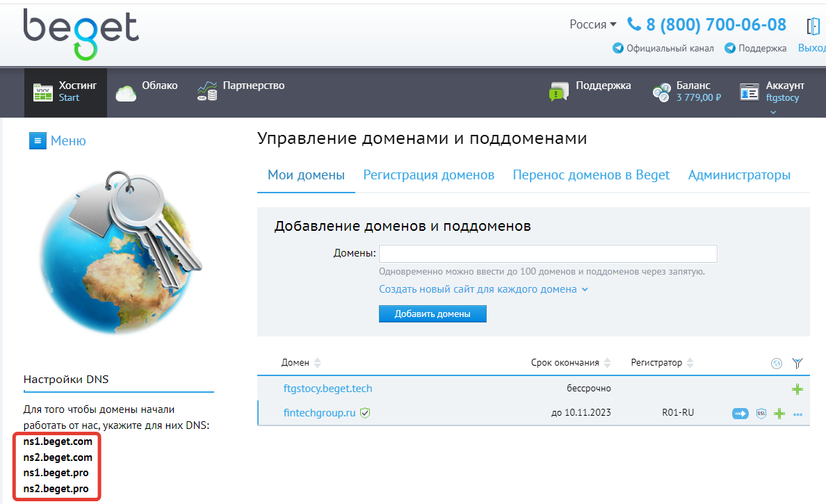This screenshot has width=826, height=504.
Task: Click the phone handset icon
Action: click(x=633, y=24)
